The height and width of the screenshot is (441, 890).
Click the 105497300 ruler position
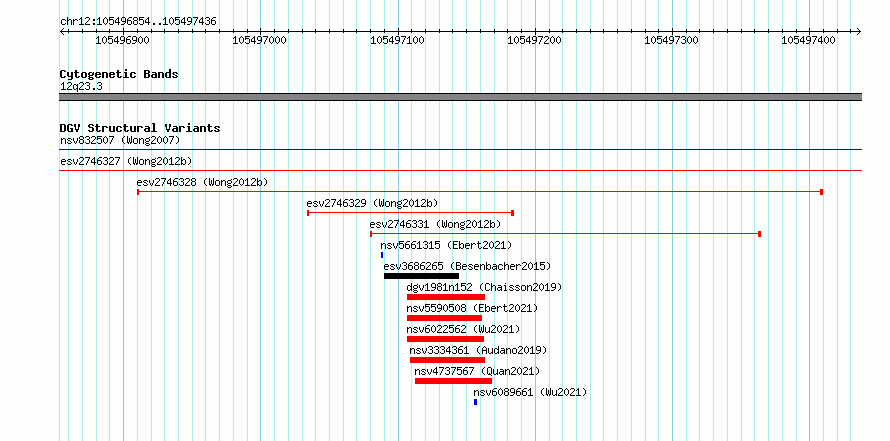click(671, 40)
